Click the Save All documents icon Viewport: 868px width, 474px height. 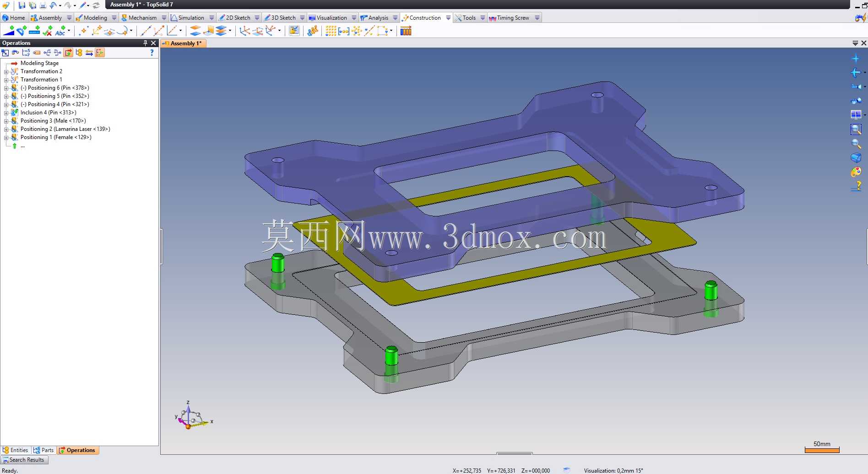click(33, 5)
